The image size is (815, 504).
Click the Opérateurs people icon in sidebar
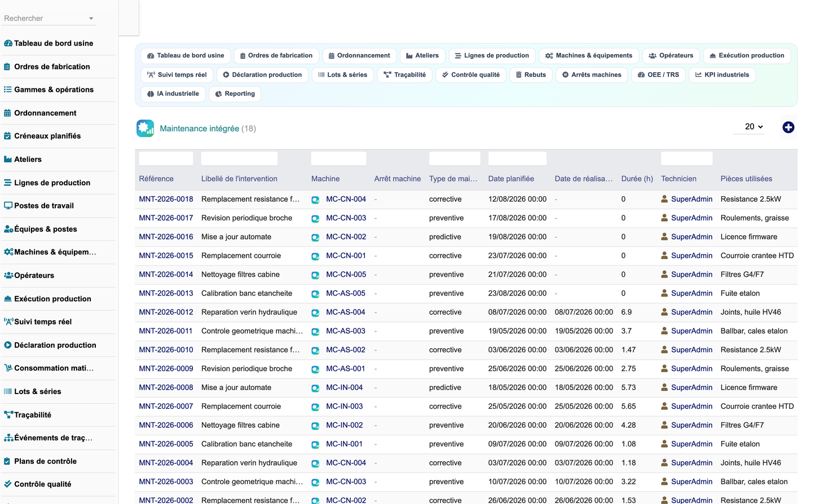pos(8,275)
